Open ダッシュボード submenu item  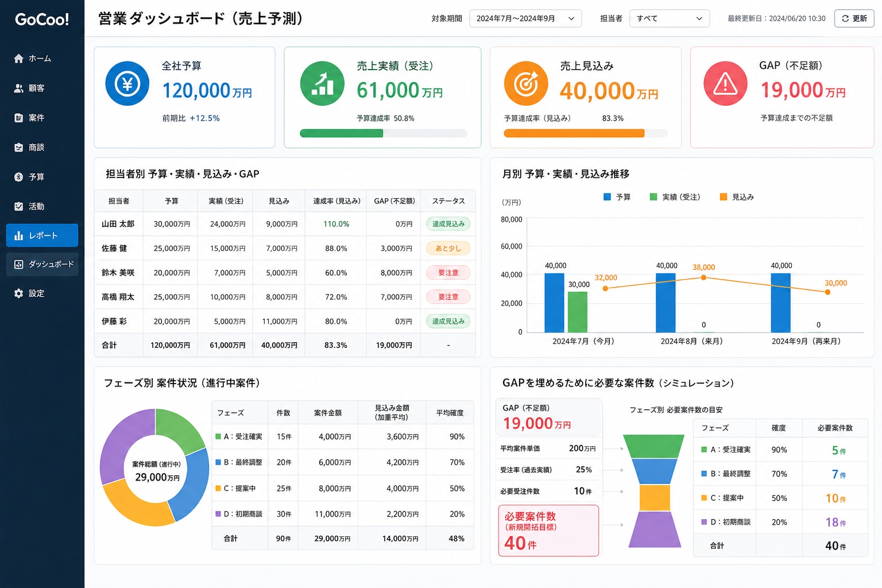coord(42,264)
